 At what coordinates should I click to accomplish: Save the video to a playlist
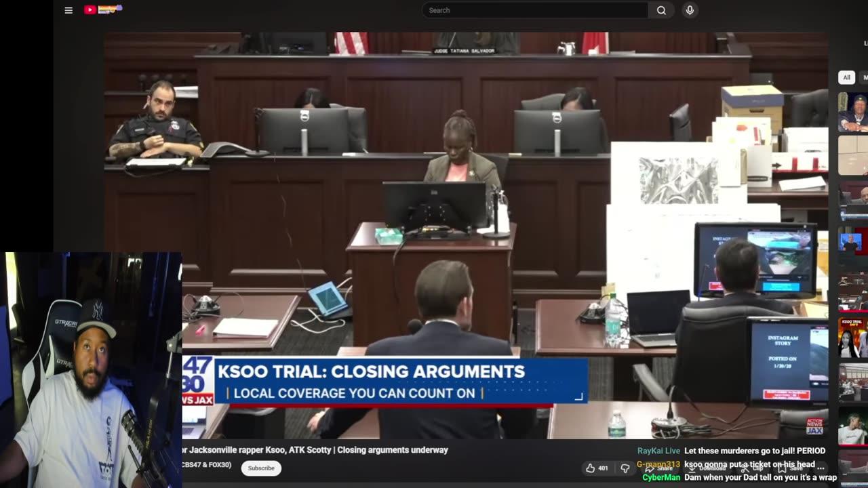790,468
